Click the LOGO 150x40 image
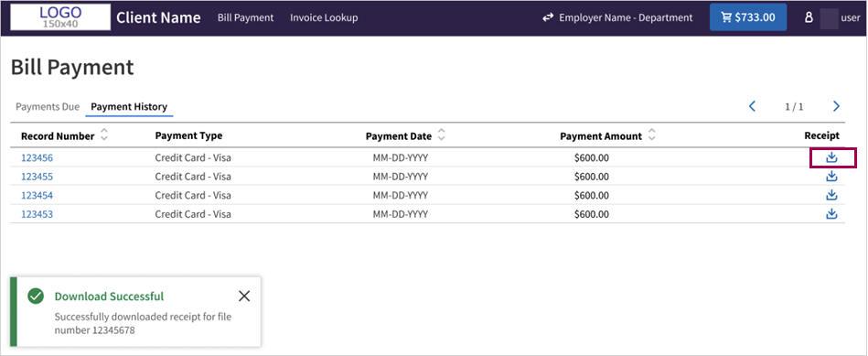 coord(60,17)
